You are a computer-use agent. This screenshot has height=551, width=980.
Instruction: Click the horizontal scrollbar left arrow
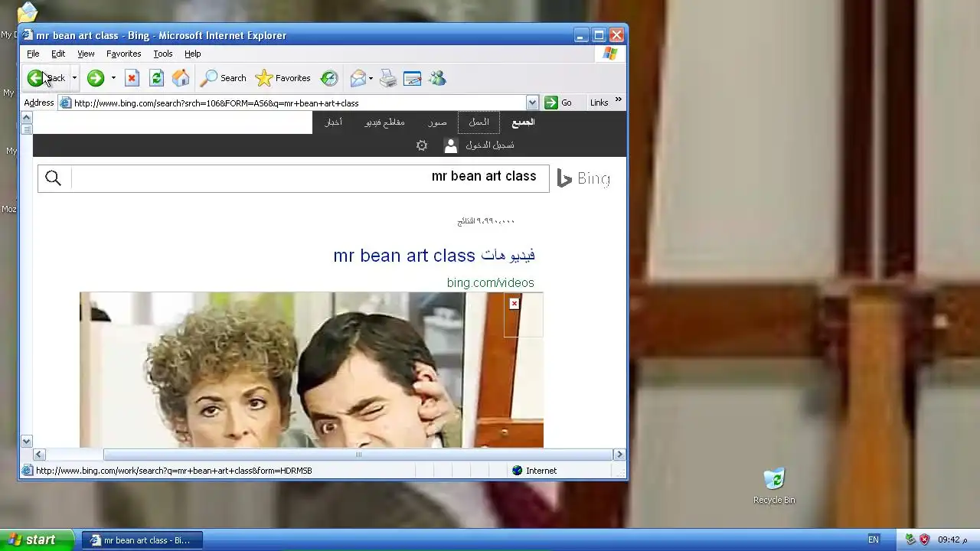tap(39, 455)
